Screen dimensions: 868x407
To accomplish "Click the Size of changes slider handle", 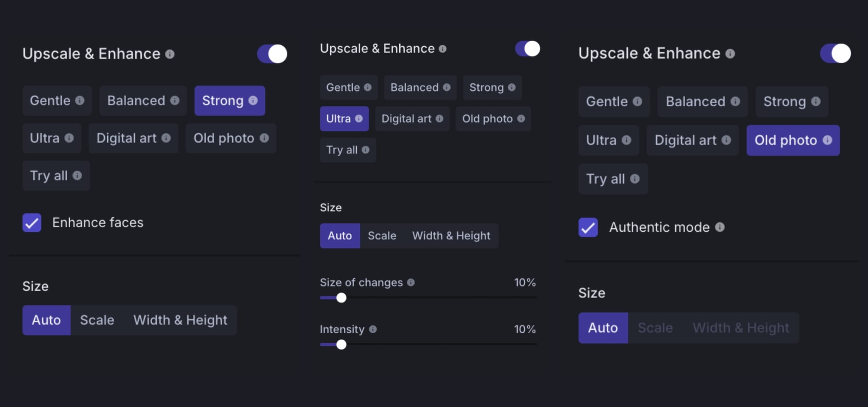I will click(342, 298).
